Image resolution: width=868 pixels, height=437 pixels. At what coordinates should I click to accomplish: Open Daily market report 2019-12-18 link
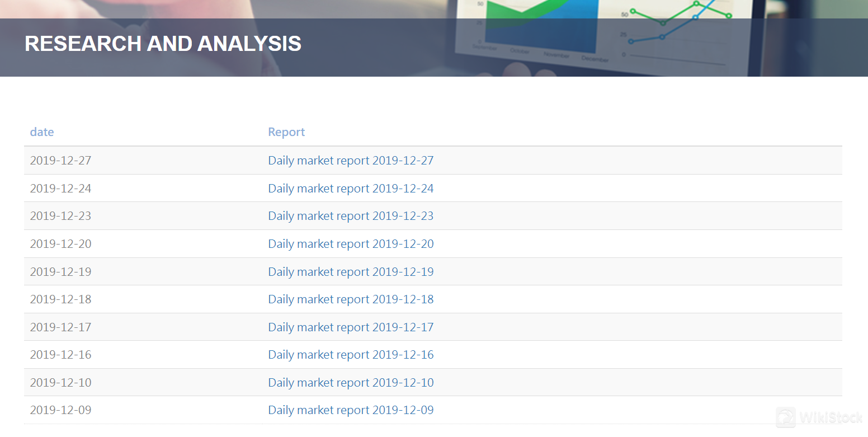tap(351, 299)
